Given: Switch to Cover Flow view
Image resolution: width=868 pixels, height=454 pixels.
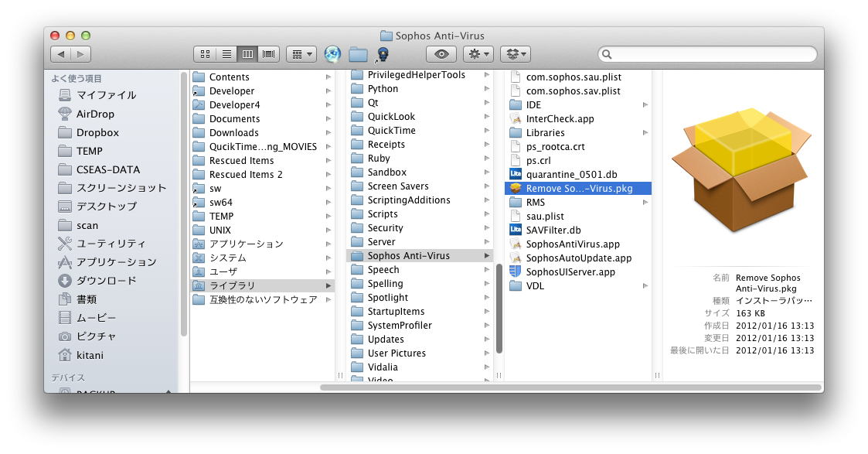Looking at the screenshot, I should (x=269, y=53).
